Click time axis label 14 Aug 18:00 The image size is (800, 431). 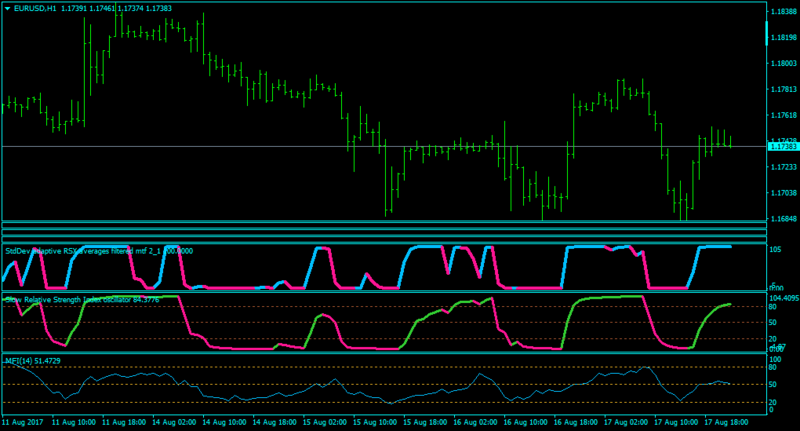pos(274,422)
